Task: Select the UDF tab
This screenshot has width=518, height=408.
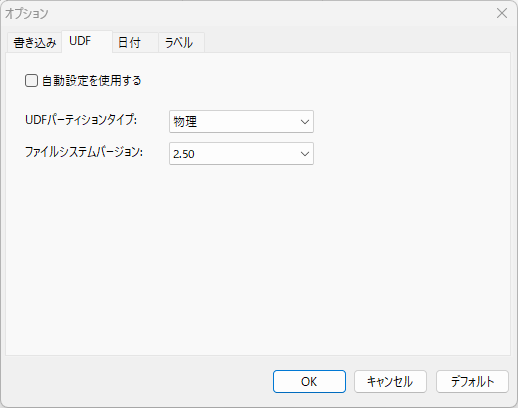Action: 87,41
